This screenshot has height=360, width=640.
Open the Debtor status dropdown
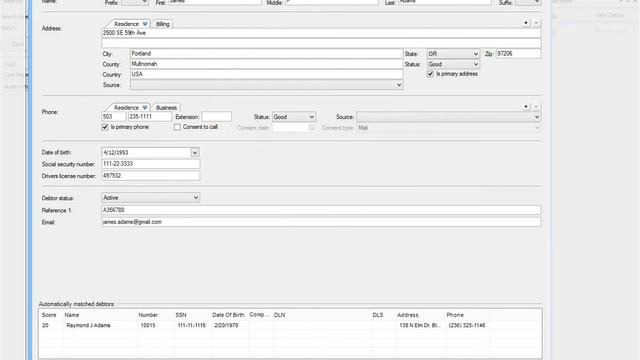click(150, 198)
